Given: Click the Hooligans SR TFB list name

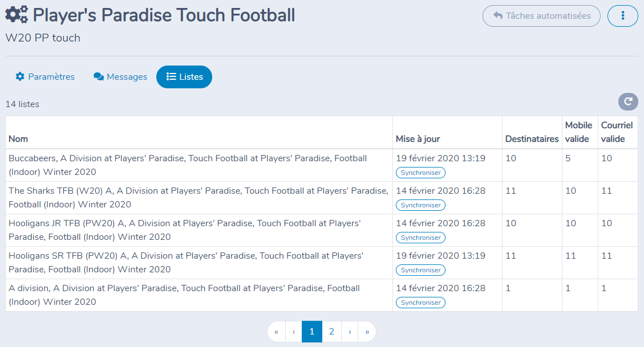Looking at the screenshot, I should [186, 262].
